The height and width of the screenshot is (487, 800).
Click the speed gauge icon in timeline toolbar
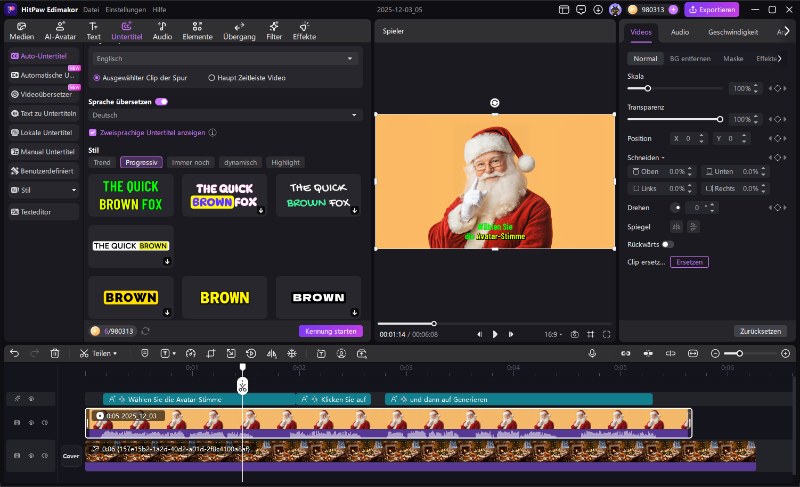click(191, 353)
